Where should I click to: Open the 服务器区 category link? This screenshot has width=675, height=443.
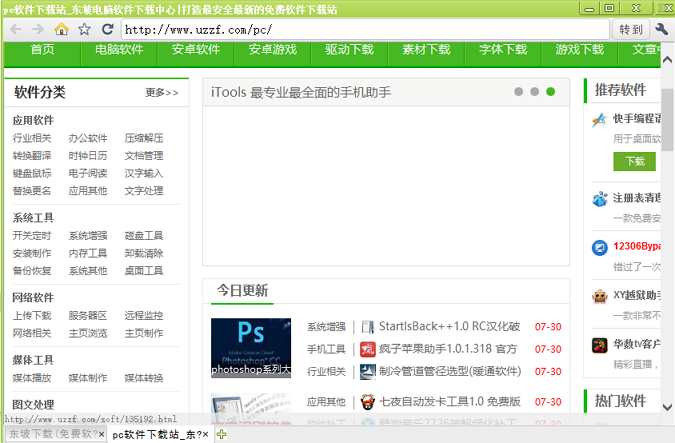click(x=88, y=316)
